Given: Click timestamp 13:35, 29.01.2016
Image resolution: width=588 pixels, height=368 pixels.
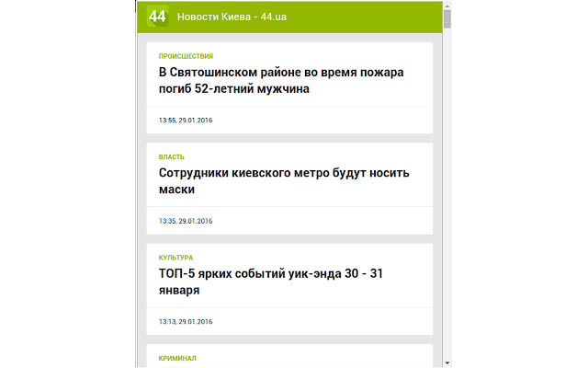Looking at the screenshot, I should click(x=186, y=221).
